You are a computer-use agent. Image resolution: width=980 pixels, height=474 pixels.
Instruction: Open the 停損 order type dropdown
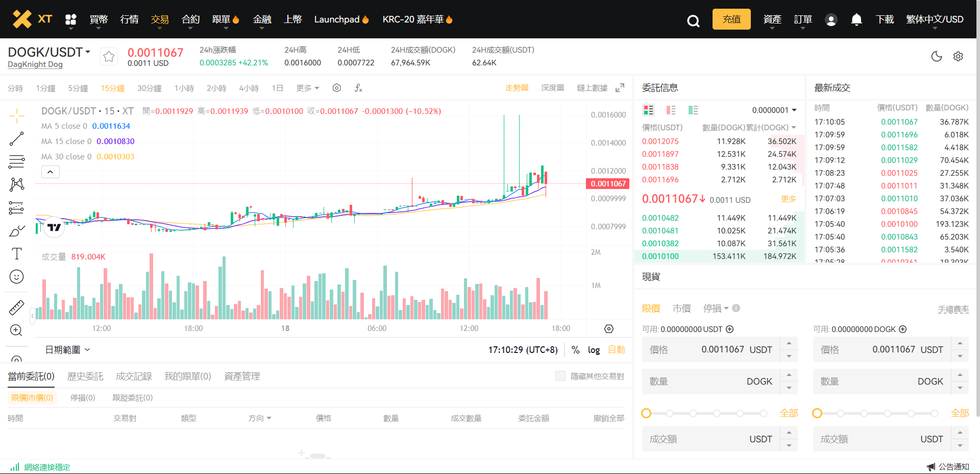(716, 308)
